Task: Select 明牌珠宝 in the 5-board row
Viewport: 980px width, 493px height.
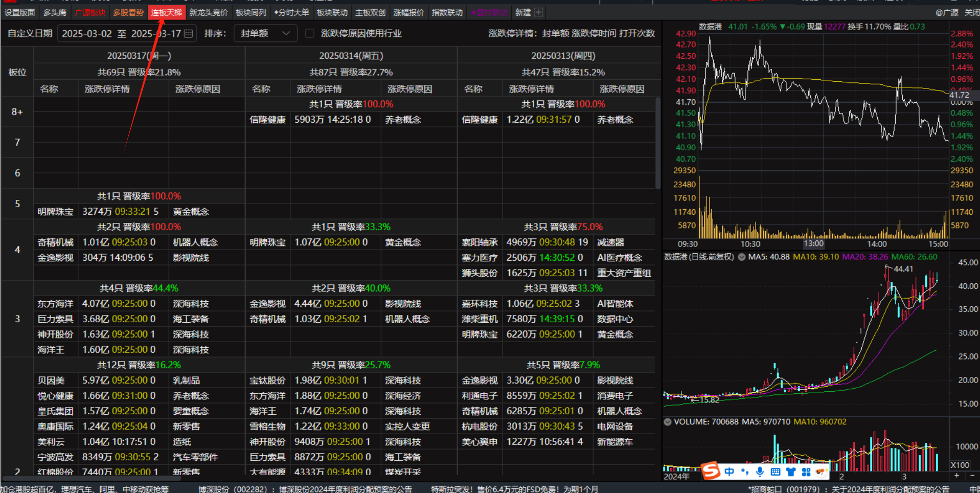Action: [55, 212]
